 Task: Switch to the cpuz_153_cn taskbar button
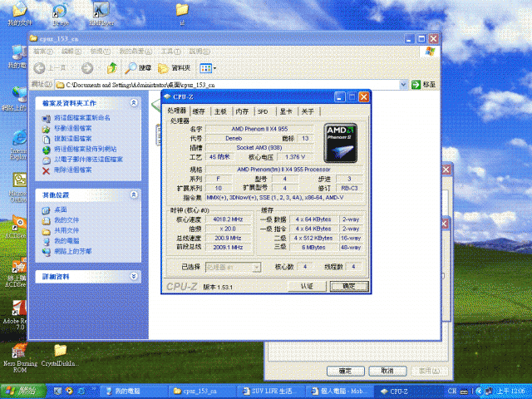pos(201,392)
